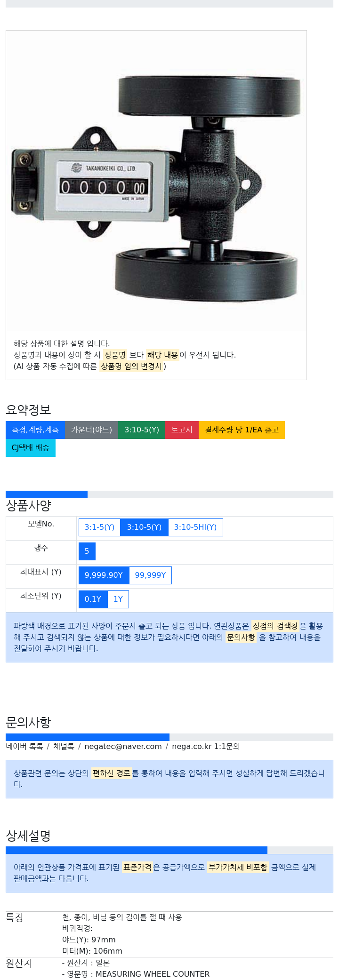This screenshot has width=339, height=980.
Task: Select the 측정,계량,계측 category tag
Action: [x=35, y=430]
